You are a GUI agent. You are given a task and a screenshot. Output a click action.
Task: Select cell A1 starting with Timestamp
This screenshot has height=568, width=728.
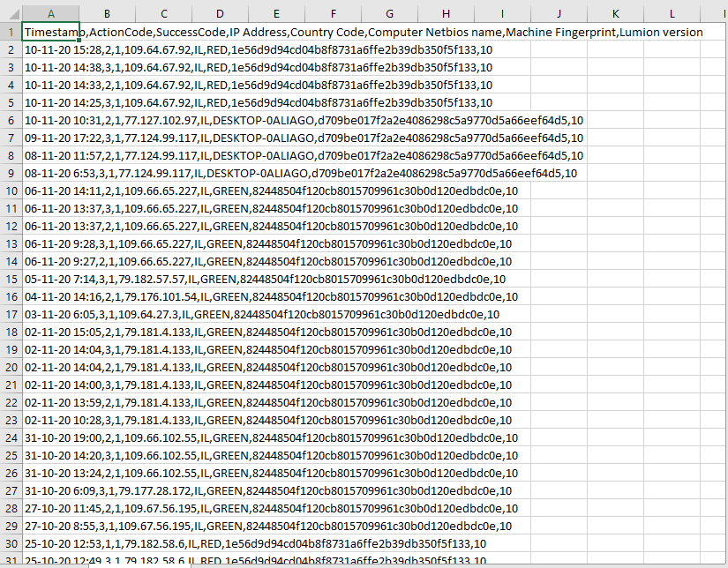[50, 32]
